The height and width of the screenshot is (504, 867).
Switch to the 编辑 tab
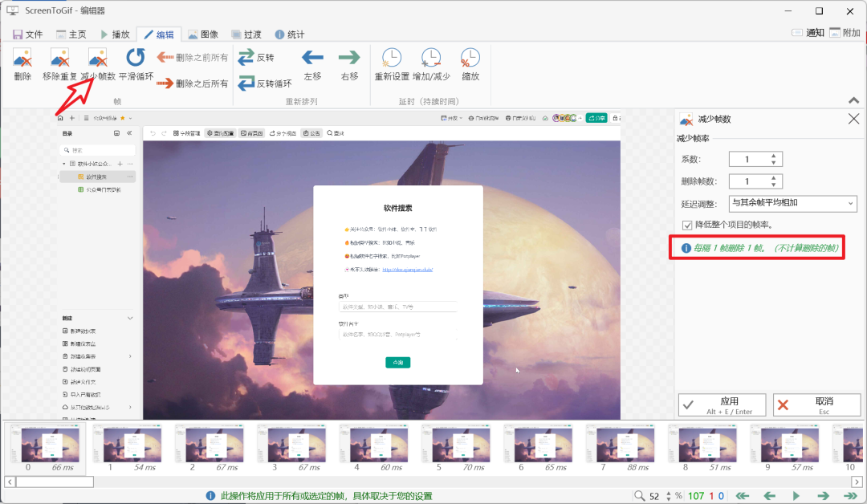point(159,35)
